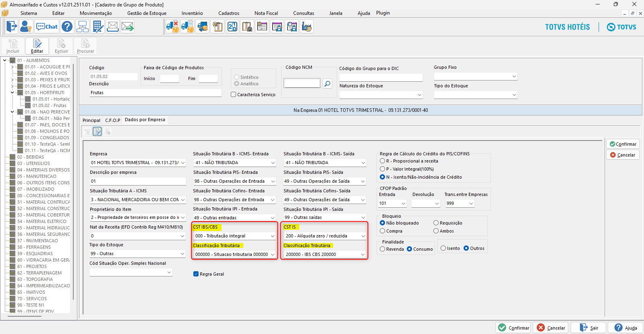Click the truck with document icon

click(x=187, y=27)
